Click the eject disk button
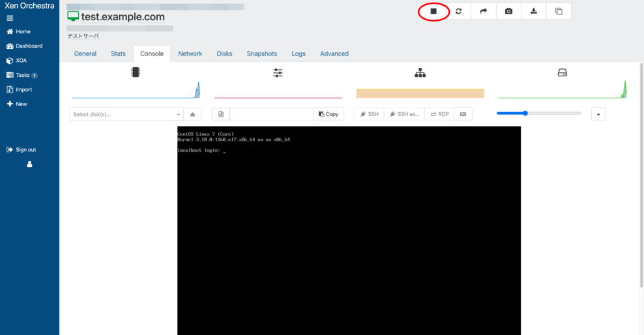 click(x=193, y=114)
